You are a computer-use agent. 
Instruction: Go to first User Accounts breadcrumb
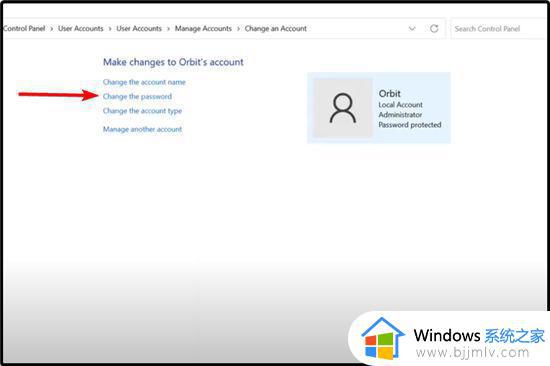point(81,28)
